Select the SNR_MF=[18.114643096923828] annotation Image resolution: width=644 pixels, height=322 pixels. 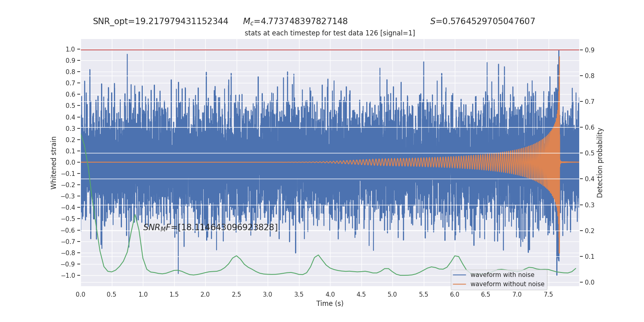211,227
